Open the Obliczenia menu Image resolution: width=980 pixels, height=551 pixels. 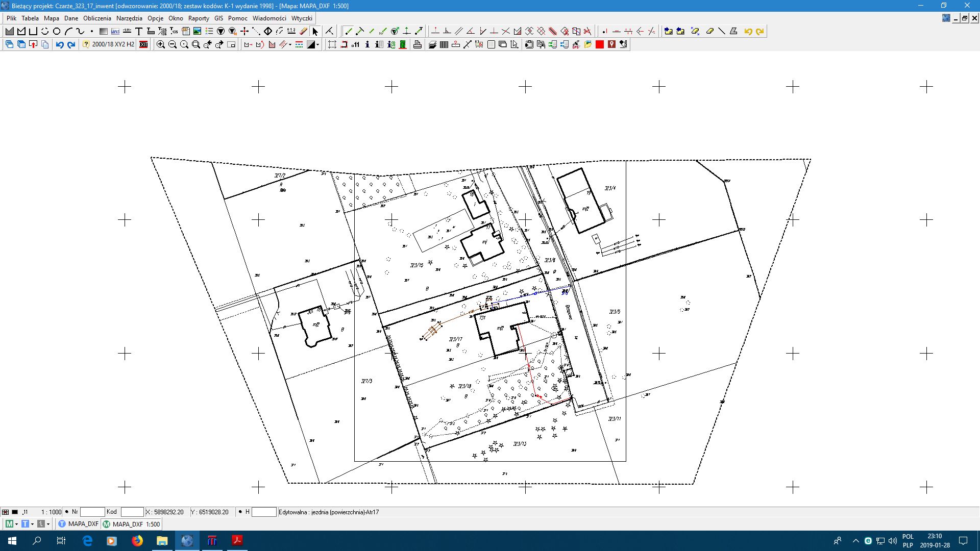pyautogui.click(x=97, y=18)
